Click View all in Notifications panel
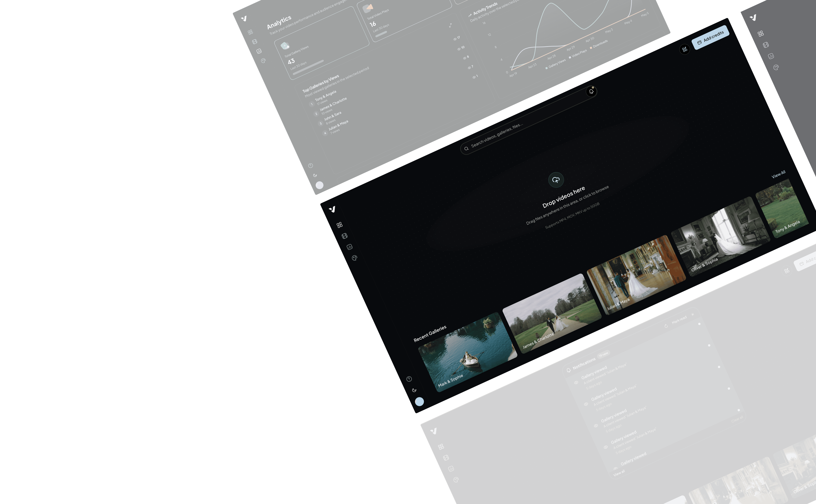This screenshot has width=816, height=504. (619, 473)
